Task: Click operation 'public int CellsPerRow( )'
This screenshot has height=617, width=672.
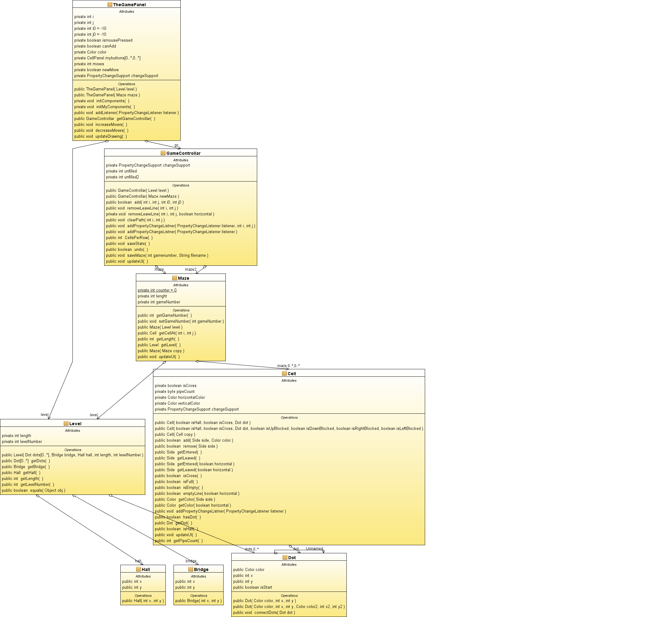Action: (x=129, y=238)
